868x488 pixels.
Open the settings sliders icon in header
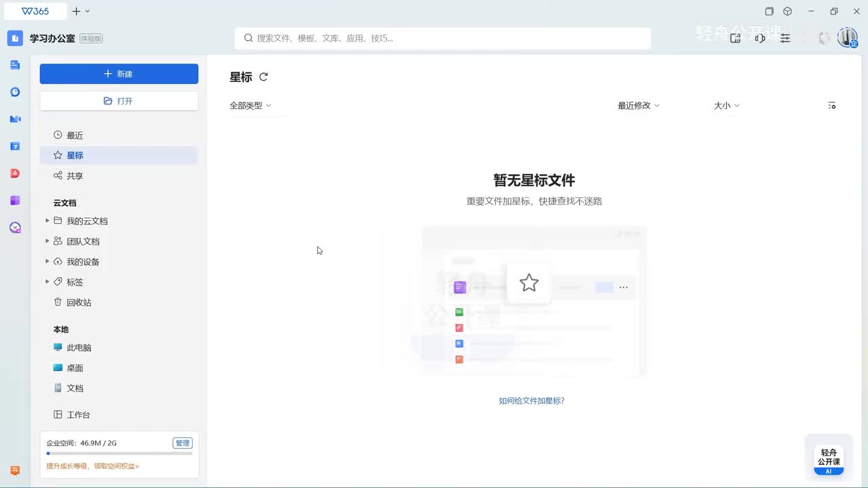pos(785,38)
